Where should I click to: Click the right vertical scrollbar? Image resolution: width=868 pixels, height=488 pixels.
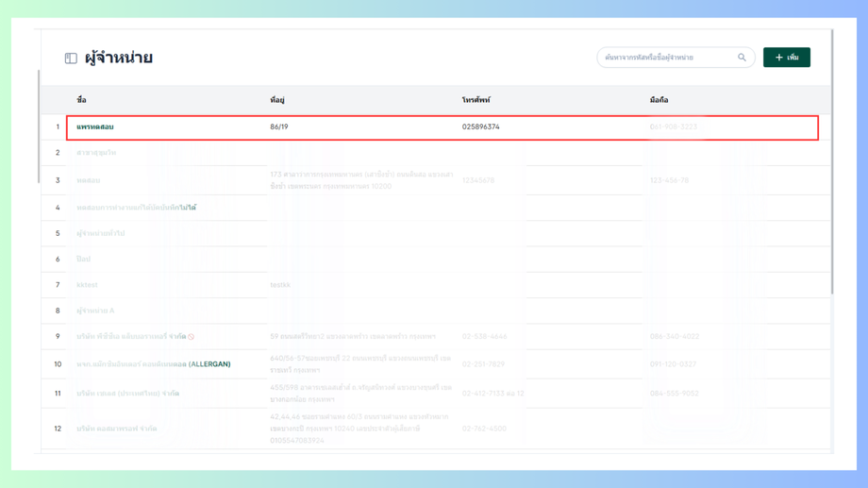click(832, 161)
